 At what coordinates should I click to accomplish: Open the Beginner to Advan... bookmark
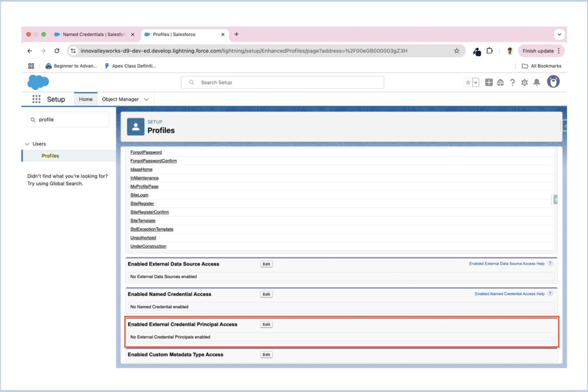click(x=71, y=66)
